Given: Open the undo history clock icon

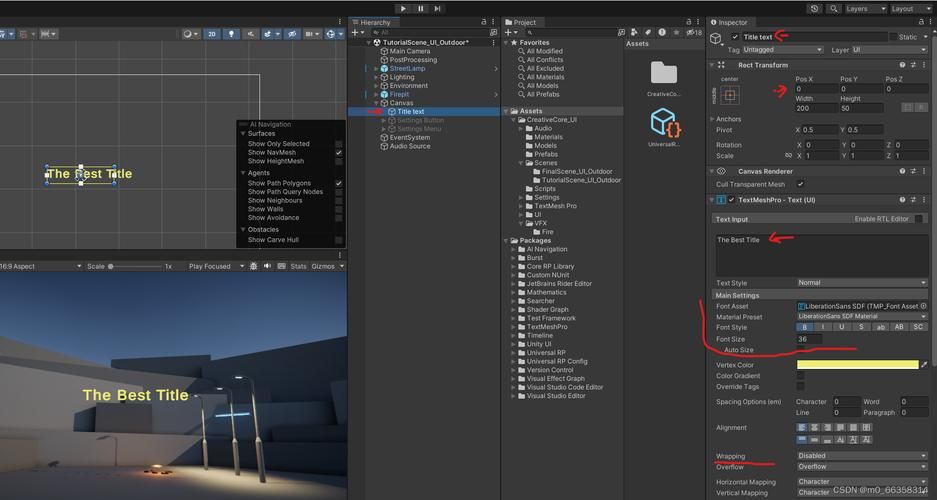Looking at the screenshot, I should click(x=814, y=8).
